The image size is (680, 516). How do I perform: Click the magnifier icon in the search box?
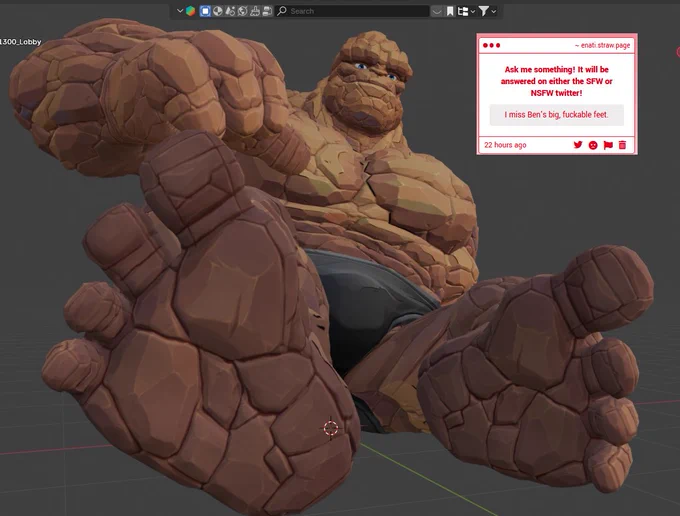coord(282,11)
